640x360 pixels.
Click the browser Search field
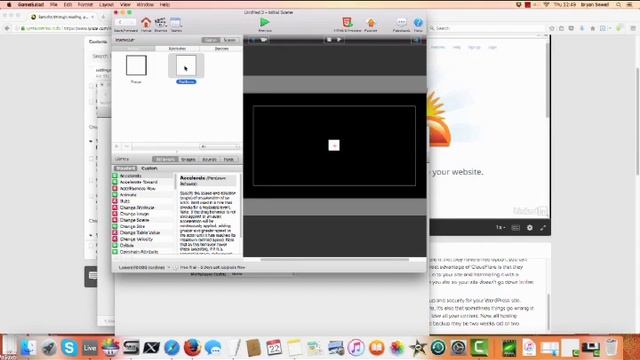coord(488,28)
